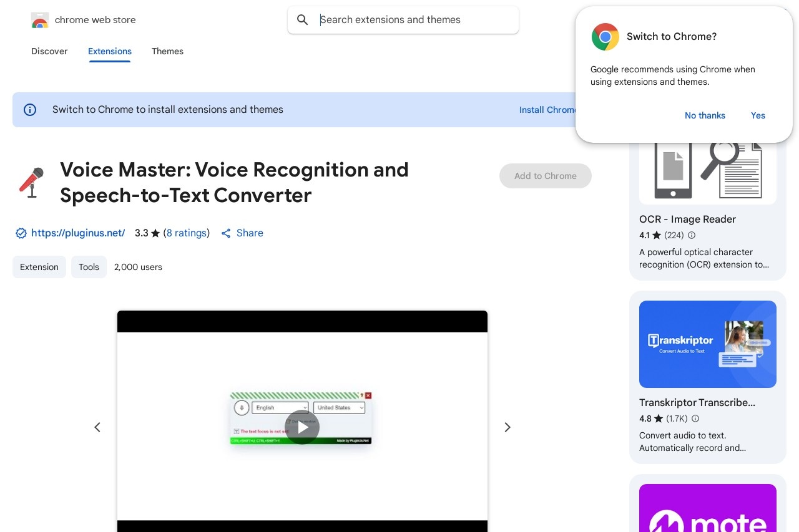Click the Share button
The image size is (799, 532).
pos(242,233)
